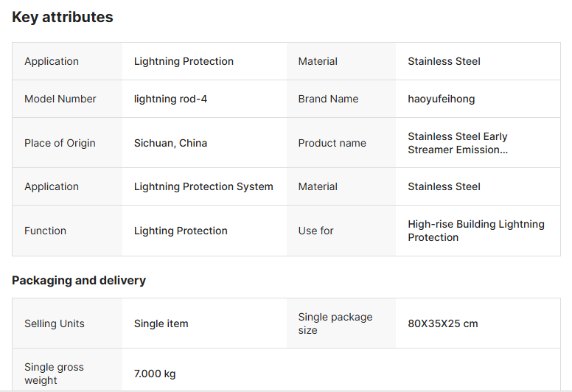The height and width of the screenshot is (392, 572).
Task: Select the Function label cell
Action: (x=45, y=231)
